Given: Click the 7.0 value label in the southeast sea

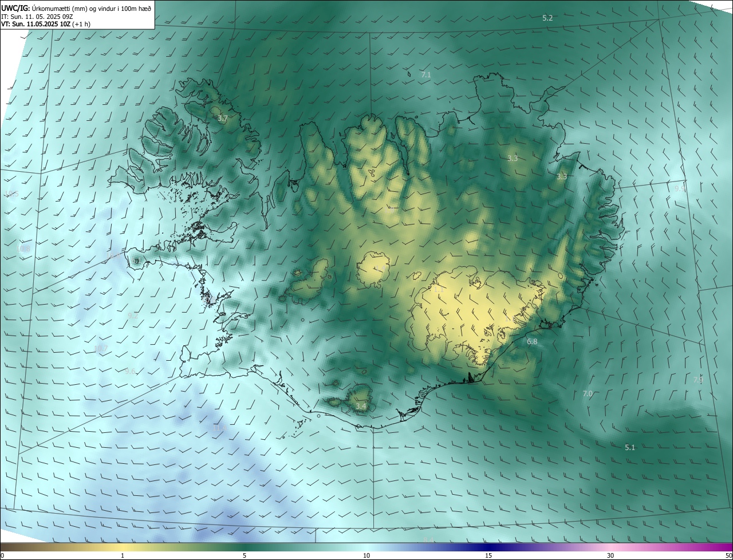Looking at the screenshot, I should (x=588, y=394).
